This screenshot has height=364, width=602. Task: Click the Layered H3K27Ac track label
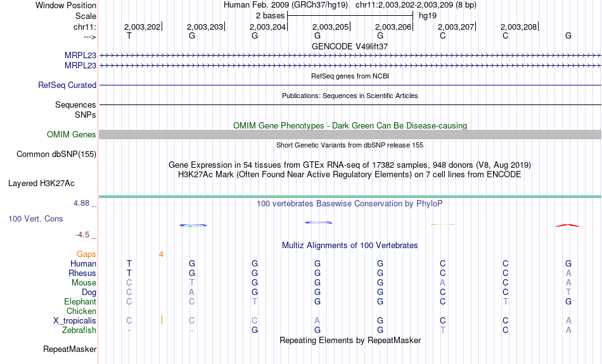coord(41,184)
